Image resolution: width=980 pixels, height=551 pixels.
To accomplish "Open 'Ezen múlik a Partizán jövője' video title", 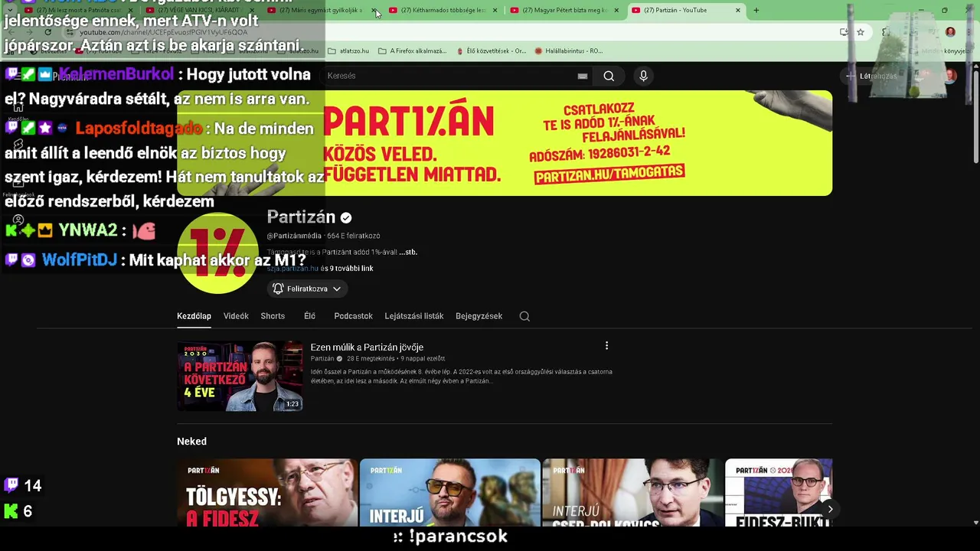I will click(367, 347).
